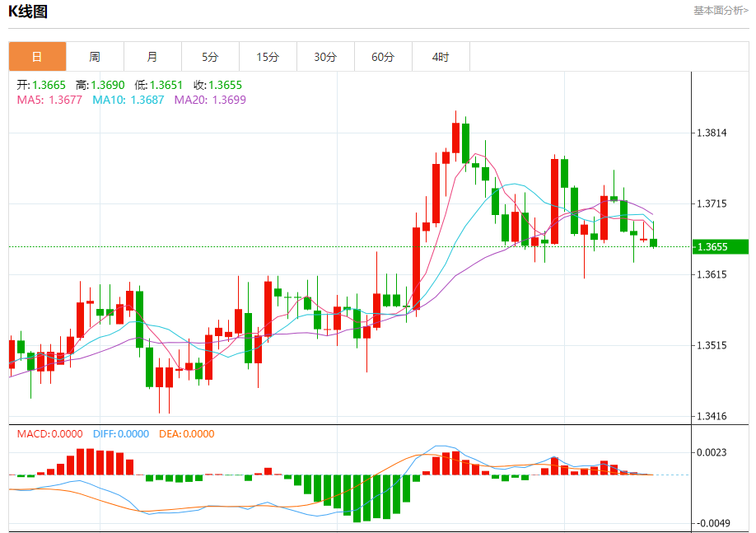Click the highest red candlestick near 1.3814
The height and width of the screenshot is (533, 756).
455,138
